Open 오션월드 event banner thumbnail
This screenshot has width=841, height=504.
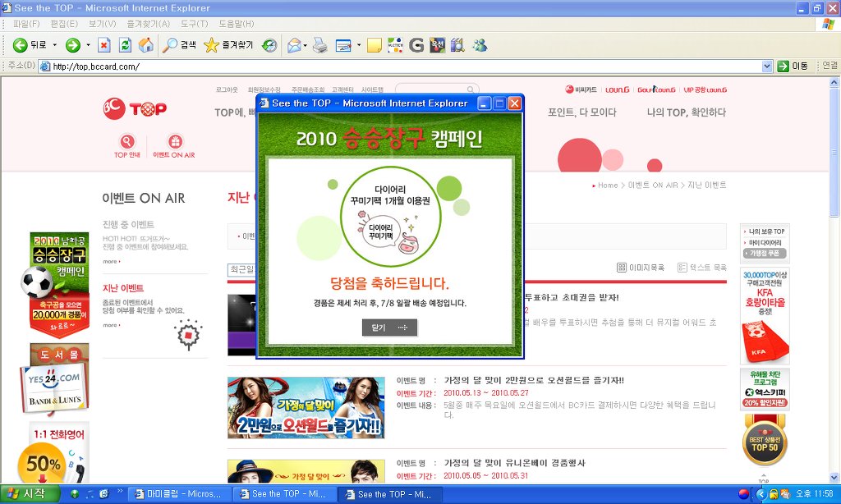(306, 407)
